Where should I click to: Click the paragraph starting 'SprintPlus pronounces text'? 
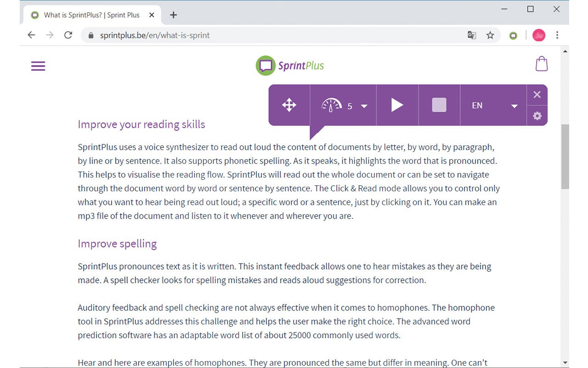[x=284, y=273]
